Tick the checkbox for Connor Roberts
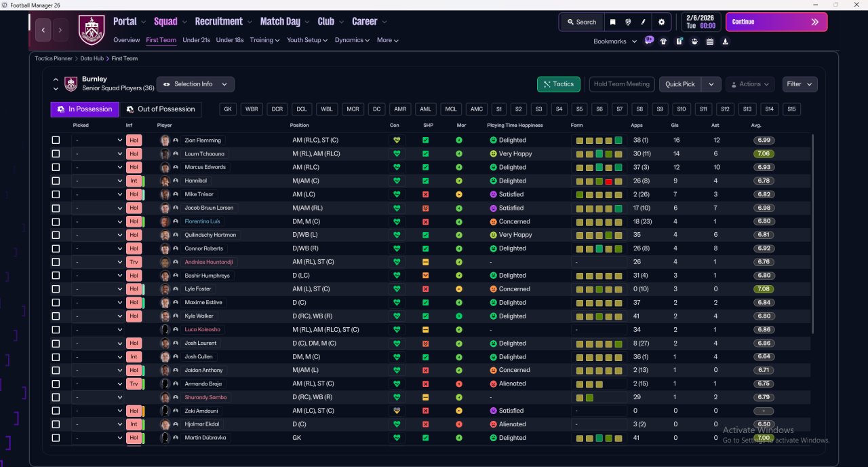The height and width of the screenshot is (467, 868). (56, 248)
